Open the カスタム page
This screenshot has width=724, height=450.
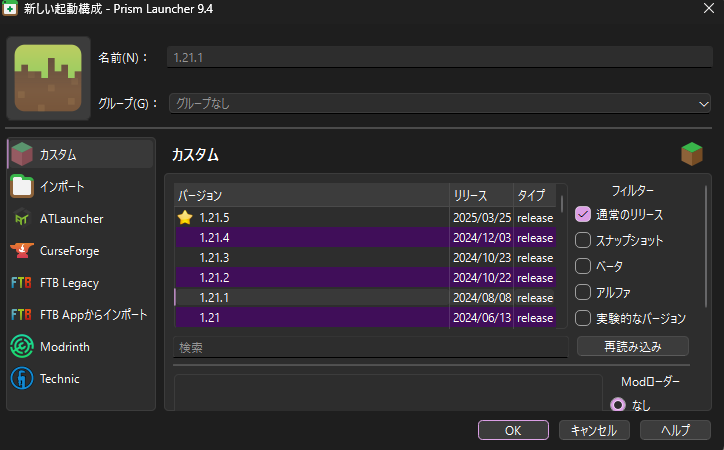pos(81,154)
